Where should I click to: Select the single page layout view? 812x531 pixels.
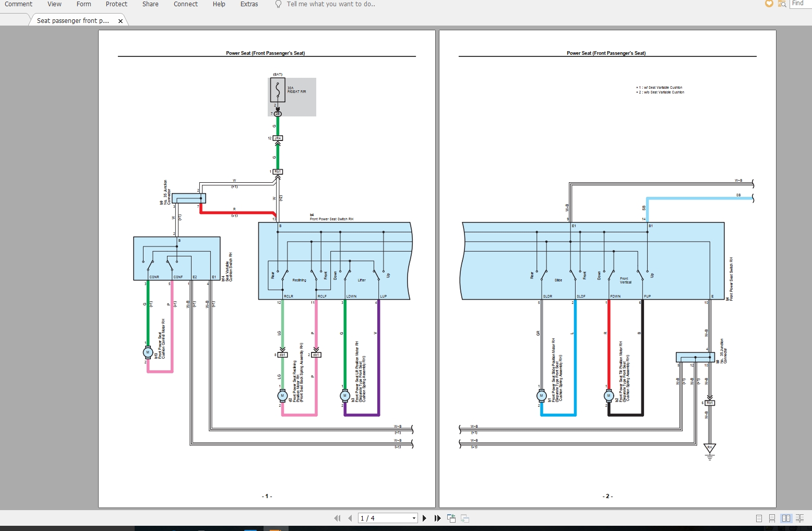click(x=759, y=518)
